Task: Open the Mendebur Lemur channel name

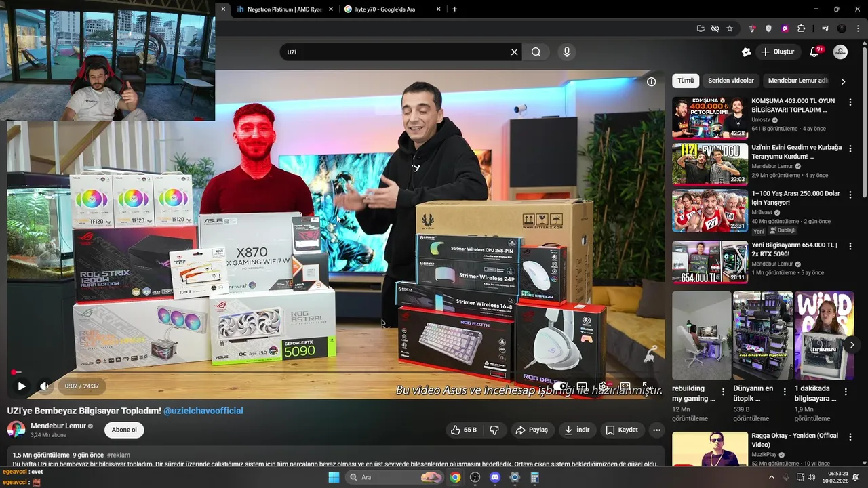Action: pos(58,426)
